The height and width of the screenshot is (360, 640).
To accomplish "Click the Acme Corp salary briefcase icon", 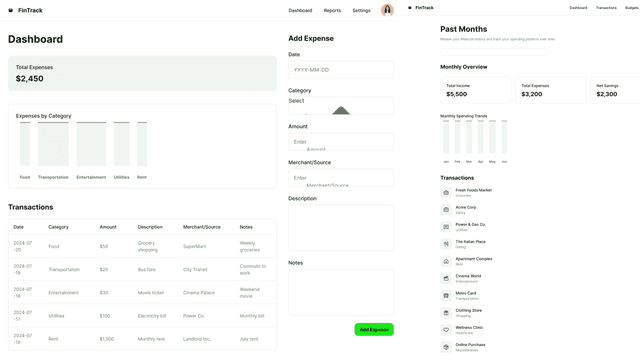I will coord(446,209).
